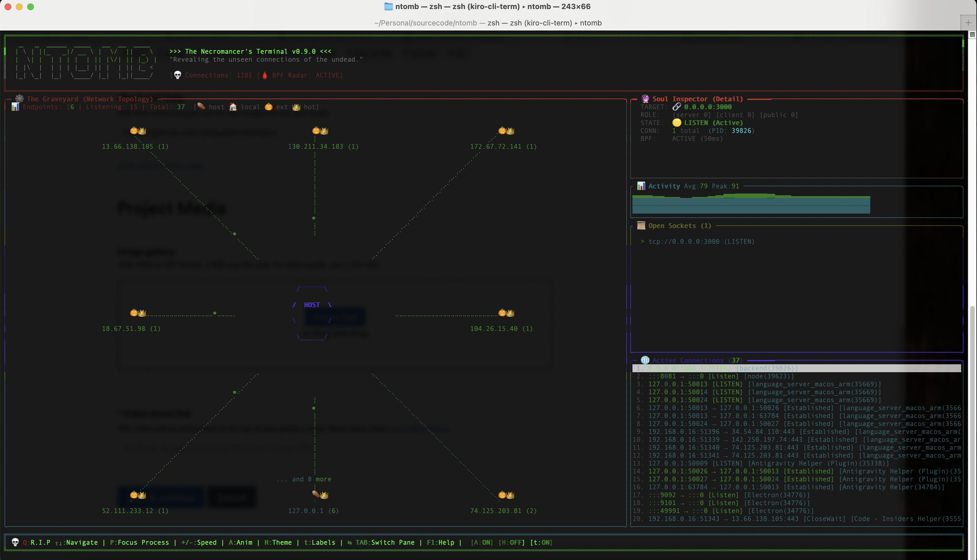Click '... and 8 more' endpoints text
The width and height of the screenshot is (977, 560).
[304, 479]
